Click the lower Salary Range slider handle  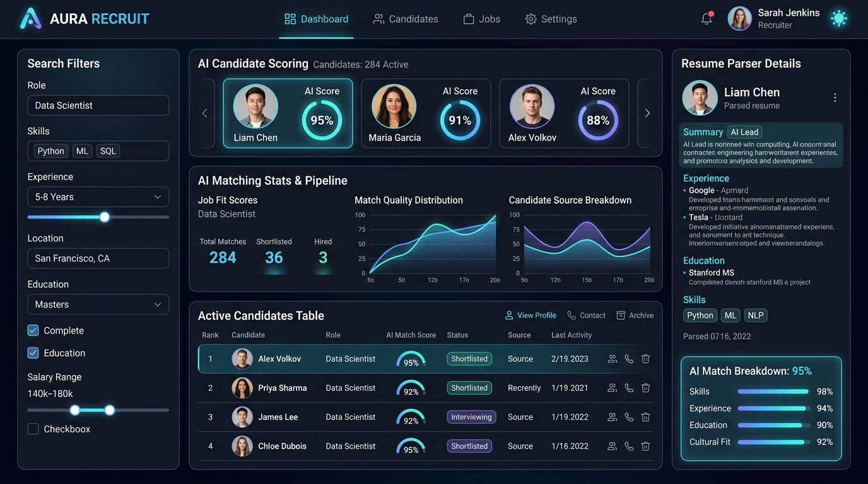pyautogui.click(x=75, y=410)
